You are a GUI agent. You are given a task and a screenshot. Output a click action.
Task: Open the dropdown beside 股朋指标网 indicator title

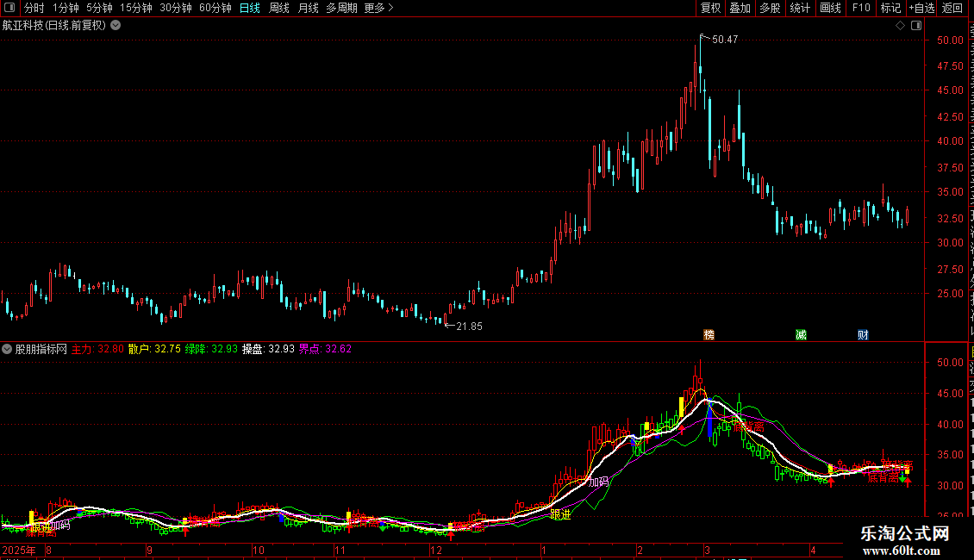[7, 349]
